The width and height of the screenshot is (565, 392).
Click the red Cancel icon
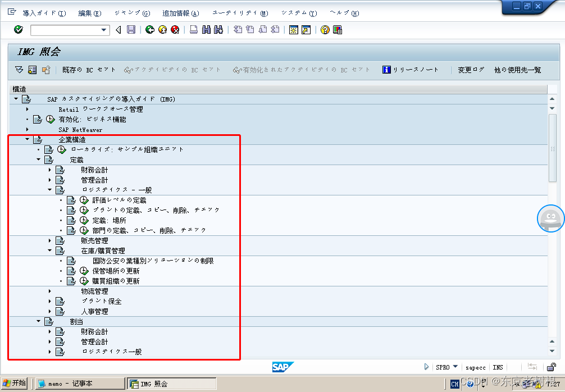tap(175, 30)
